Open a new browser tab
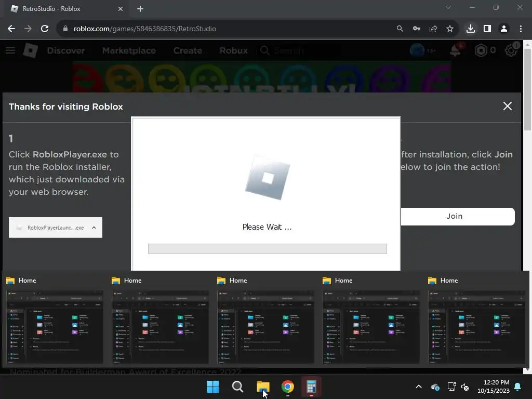Image resolution: width=532 pixels, height=399 pixels. [x=140, y=9]
